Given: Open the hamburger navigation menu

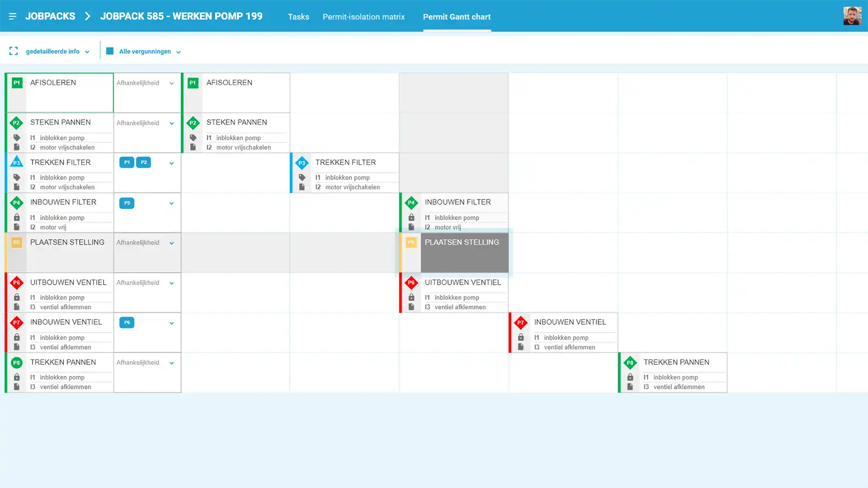Looking at the screenshot, I should (x=12, y=15).
